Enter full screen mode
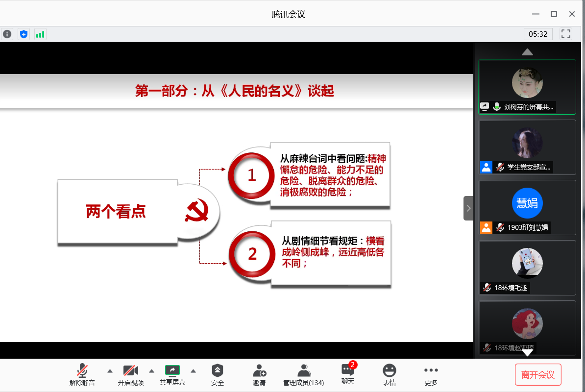This screenshot has height=392, width=585. pyautogui.click(x=566, y=34)
